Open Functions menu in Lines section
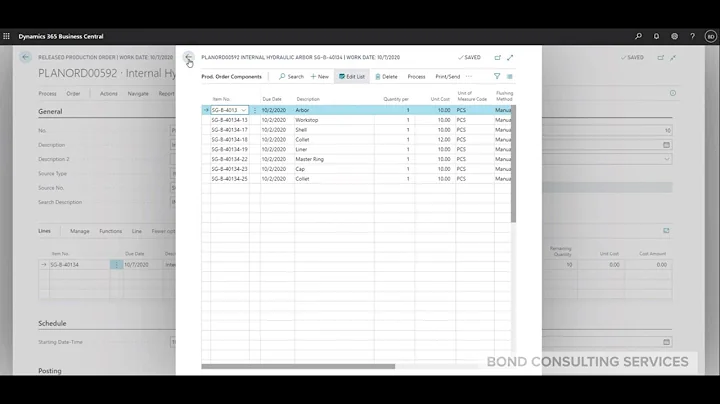The height and width of the screenshot is (404, 720). pyautogui.click(x=111, y=231)
